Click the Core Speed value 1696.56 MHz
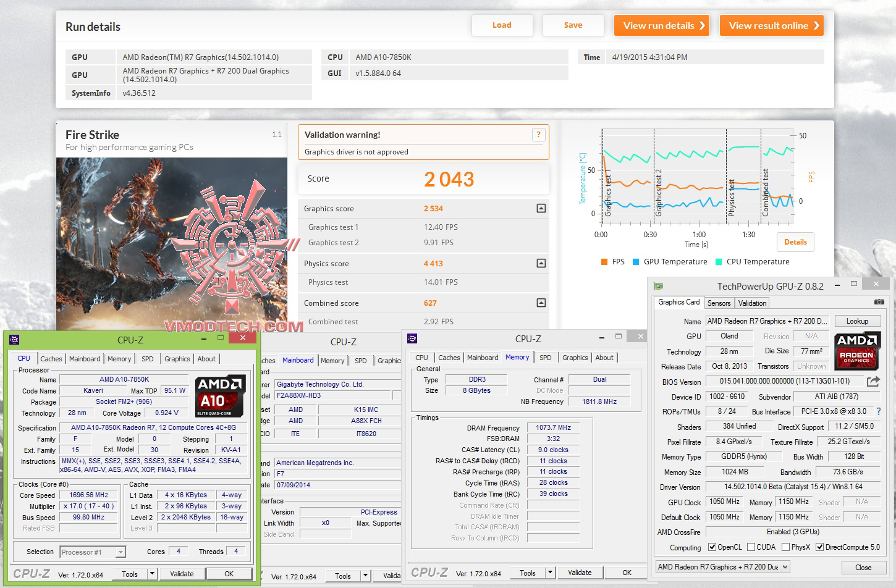Image resolution: width=896 pixels, height=588 pixels. (x=89, y=495)
